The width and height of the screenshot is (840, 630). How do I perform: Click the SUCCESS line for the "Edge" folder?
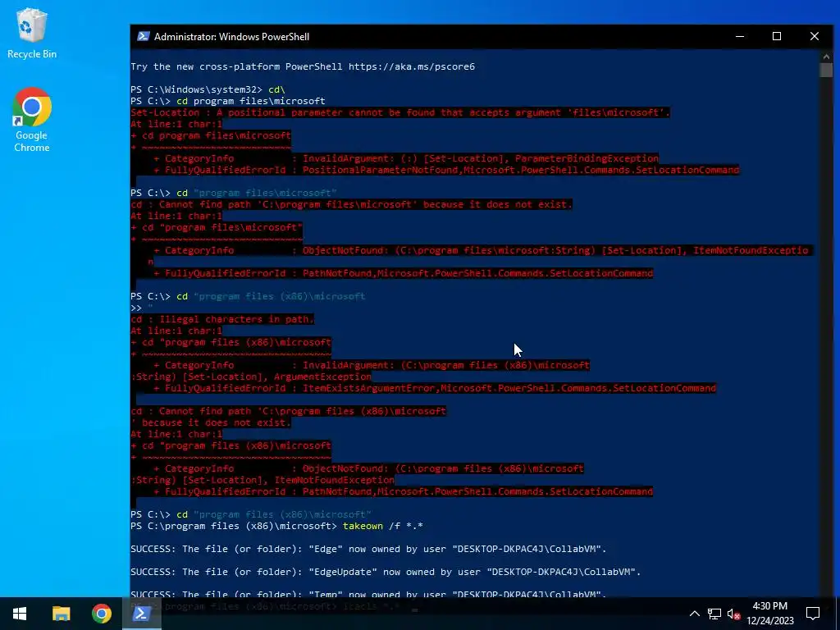pyautogui.click(x=368, y=549)
